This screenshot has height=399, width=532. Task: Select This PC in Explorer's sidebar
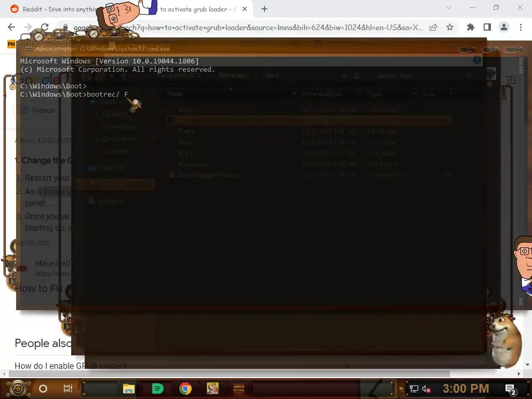pyautogui.click(x=115, y=184)
